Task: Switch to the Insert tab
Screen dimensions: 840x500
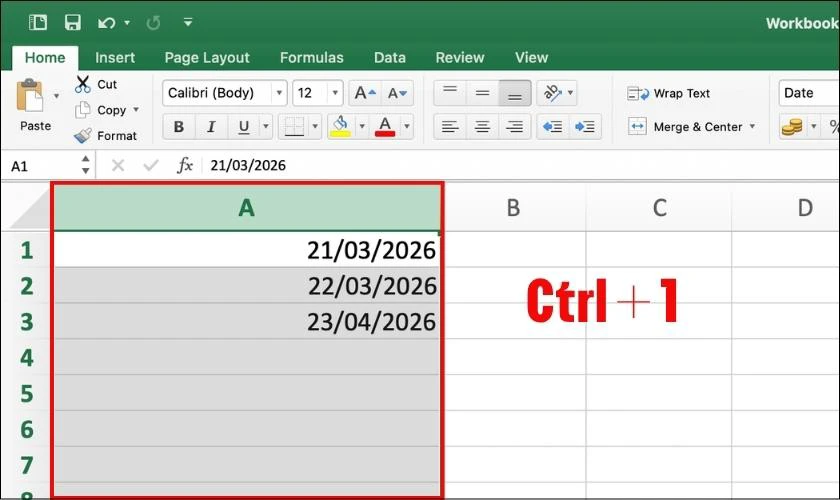Action: click(x=115, y=57)
